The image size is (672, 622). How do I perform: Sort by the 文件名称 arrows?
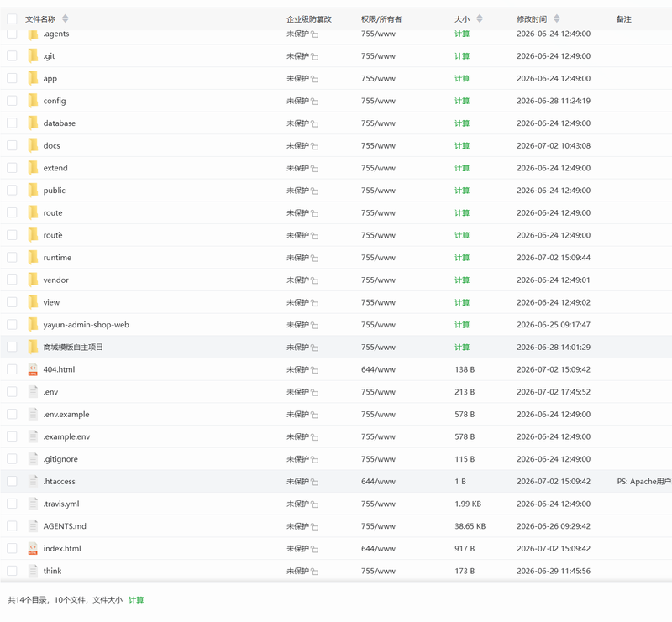[66, 18]
